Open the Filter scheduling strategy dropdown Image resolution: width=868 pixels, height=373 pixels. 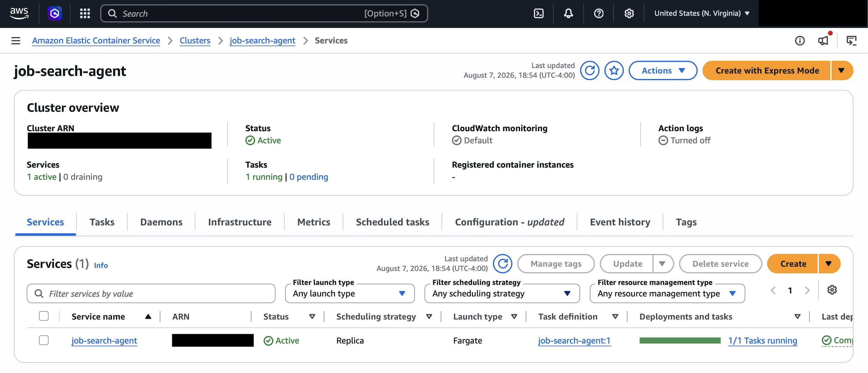click(x=502, y=293)
